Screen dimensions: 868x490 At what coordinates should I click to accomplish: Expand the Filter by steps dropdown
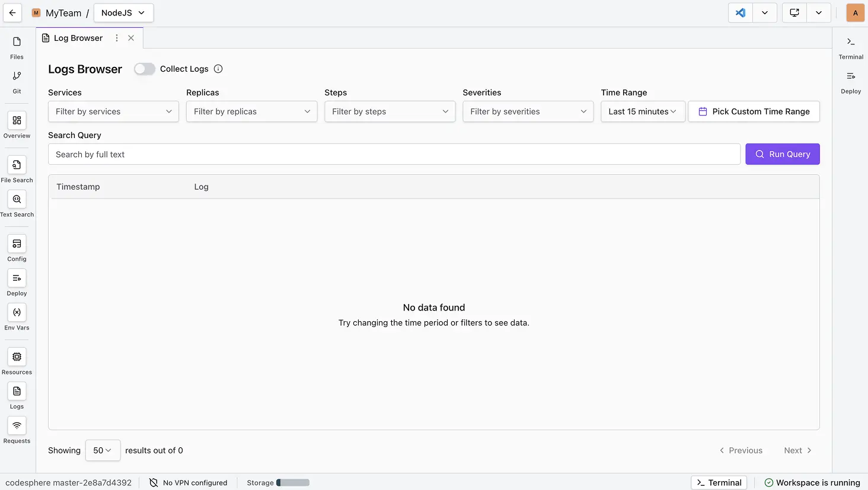[390, 111]
